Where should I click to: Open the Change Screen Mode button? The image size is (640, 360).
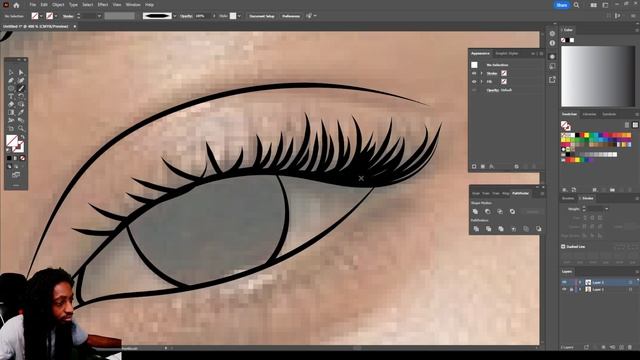tap(16, 175)
